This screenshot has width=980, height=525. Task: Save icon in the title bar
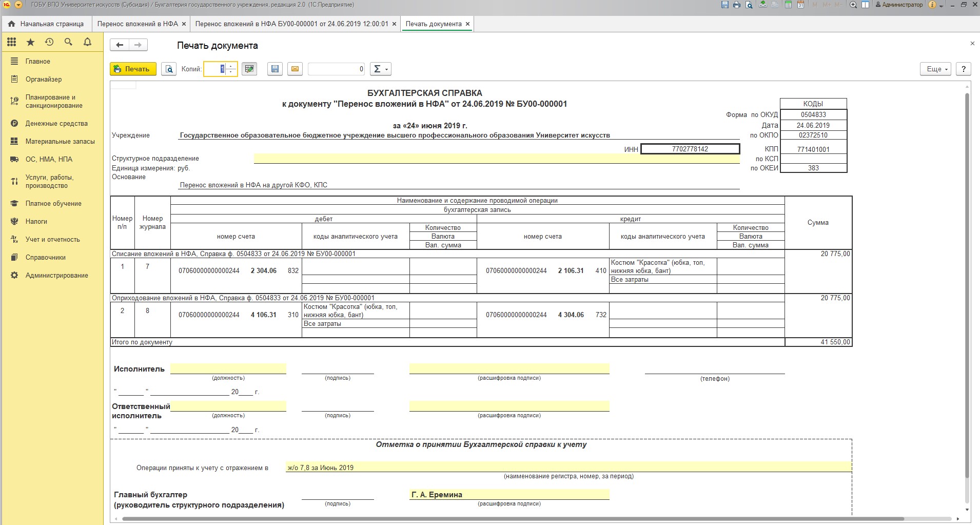(724, 5)
